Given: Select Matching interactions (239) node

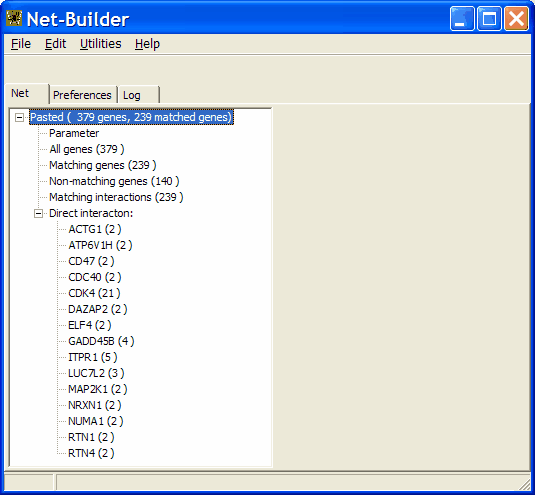Looking at the screenshot, I should (116, 197).
